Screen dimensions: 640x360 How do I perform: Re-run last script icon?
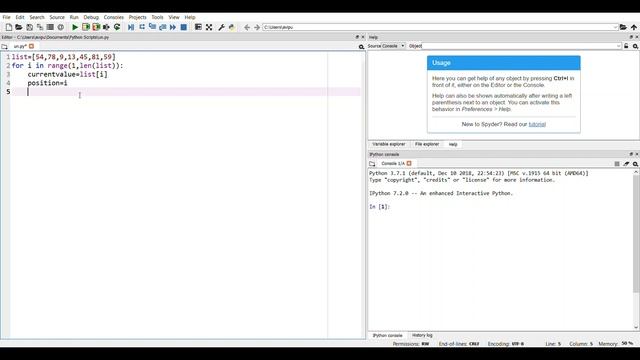117,27
